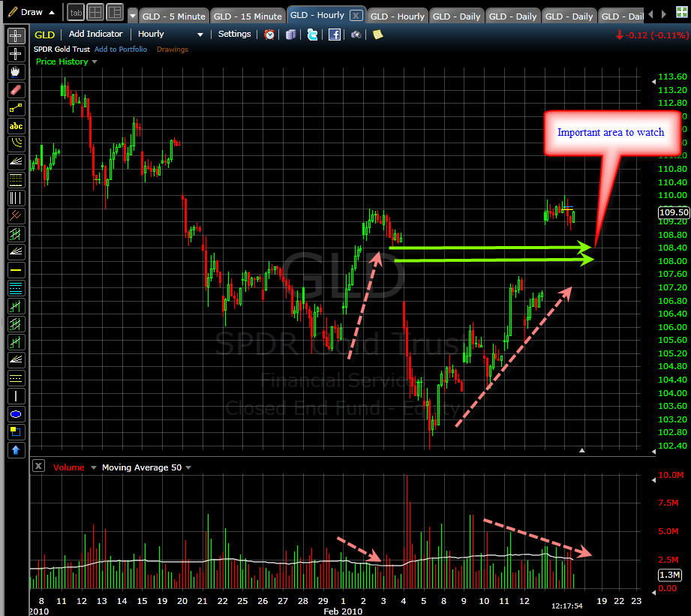Expand the Price History dropdown

(95, 62)
